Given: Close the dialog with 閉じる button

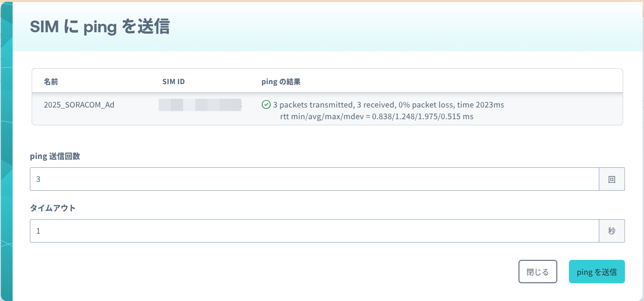Looking at the screenshot, I should (538, 272).
